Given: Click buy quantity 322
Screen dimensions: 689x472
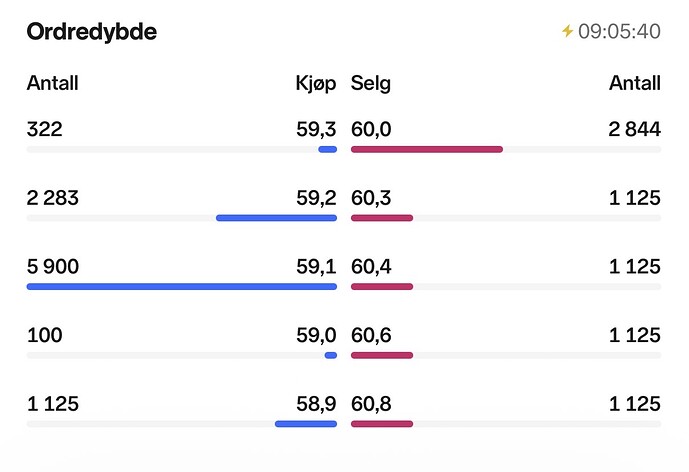Looking at the screenshot, I should point(45,129).
